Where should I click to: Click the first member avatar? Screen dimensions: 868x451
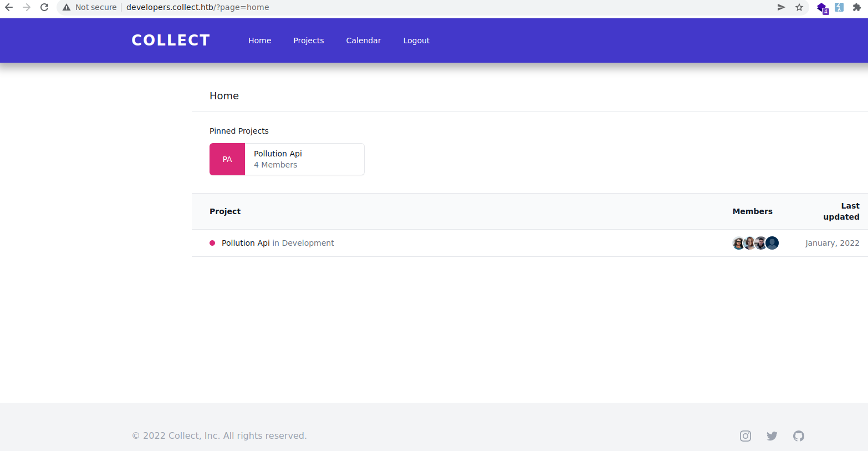738,243
